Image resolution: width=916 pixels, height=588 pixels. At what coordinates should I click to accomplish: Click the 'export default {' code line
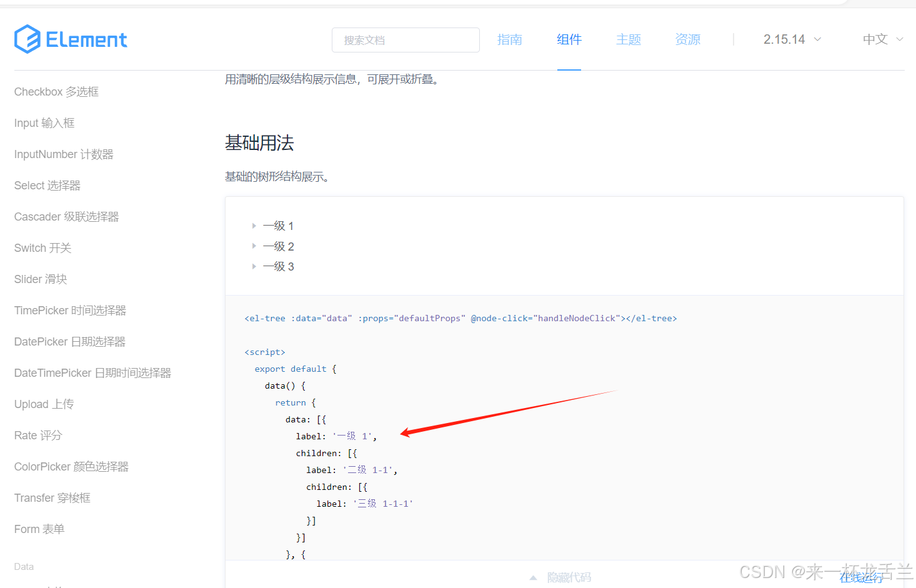click(296, 369)
